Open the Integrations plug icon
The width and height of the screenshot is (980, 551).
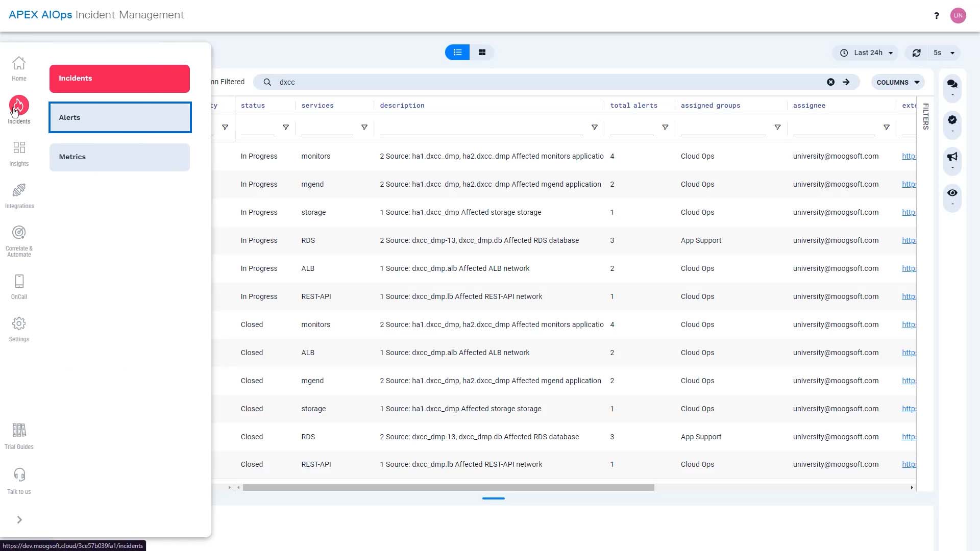(19, 190)
